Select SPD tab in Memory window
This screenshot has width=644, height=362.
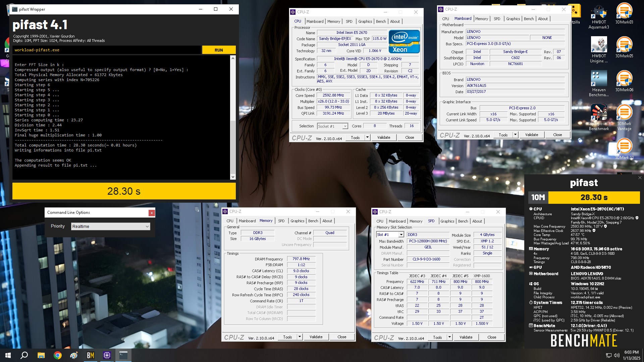[281, 221]
